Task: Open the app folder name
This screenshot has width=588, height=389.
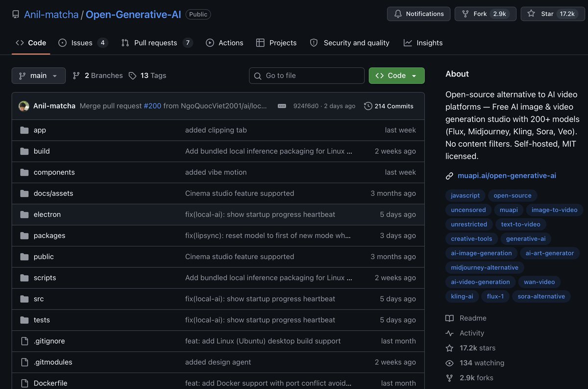Action: pyautogui.click(x=40, y=130)
